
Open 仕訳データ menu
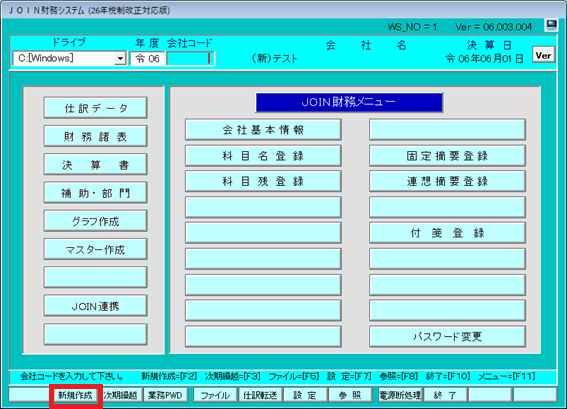tap(95, 108)
